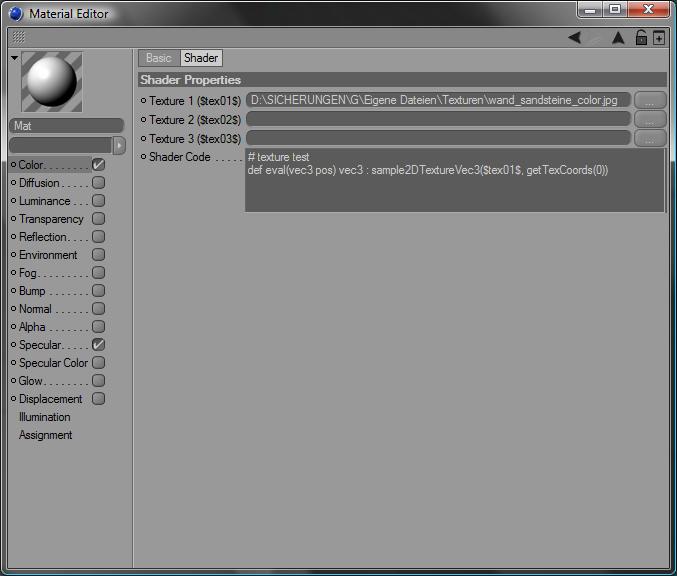Click the up arrow navigation icon
The image size is (677, 576).
[618, 38]
